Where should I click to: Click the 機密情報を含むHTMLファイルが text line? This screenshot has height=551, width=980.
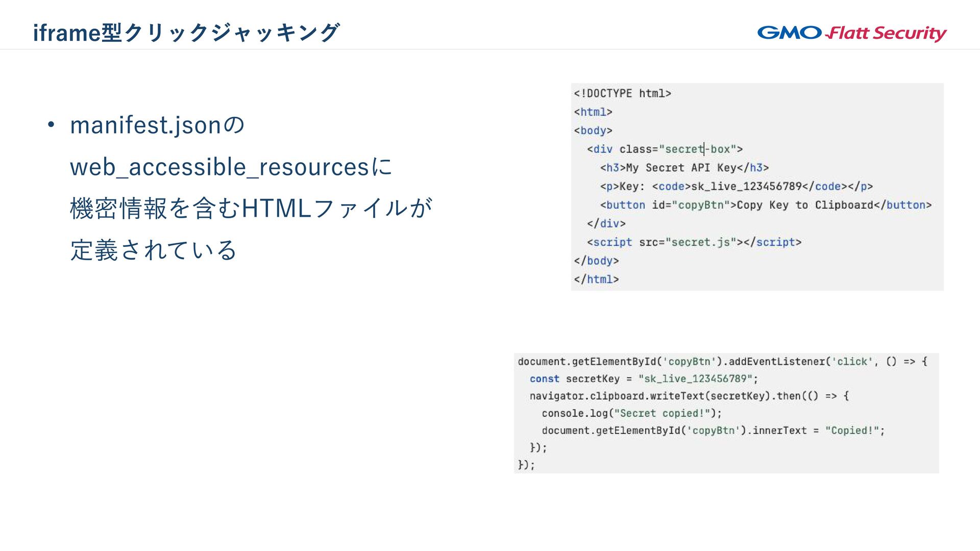[251, 208]
